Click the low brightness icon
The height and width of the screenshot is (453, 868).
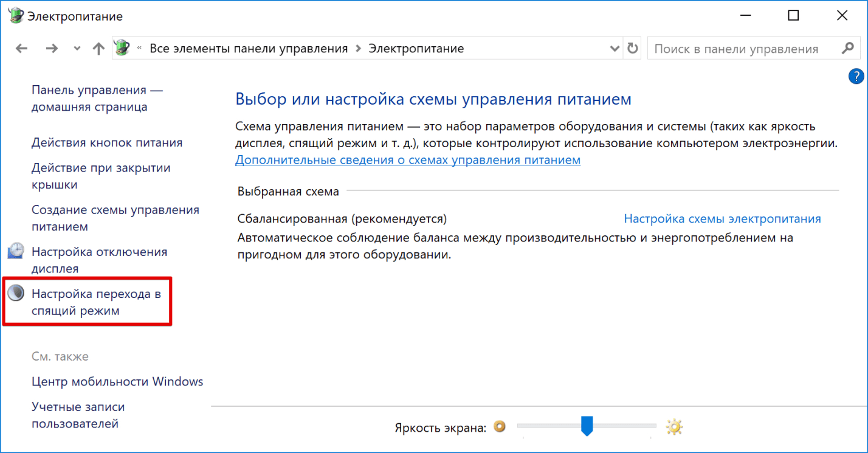tap(500, 427)
